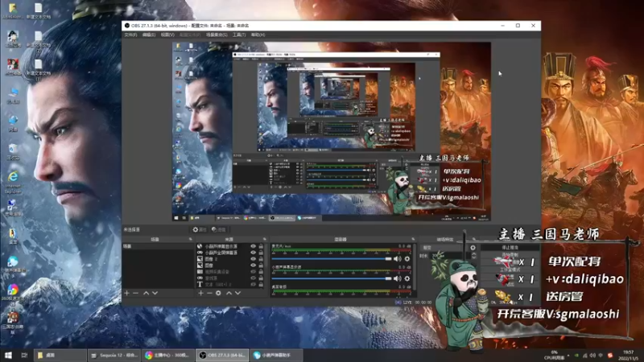Open the 渐变 transition dropdown
The image size is (644, 362).
pyautogui.click(x=445, y=248)
